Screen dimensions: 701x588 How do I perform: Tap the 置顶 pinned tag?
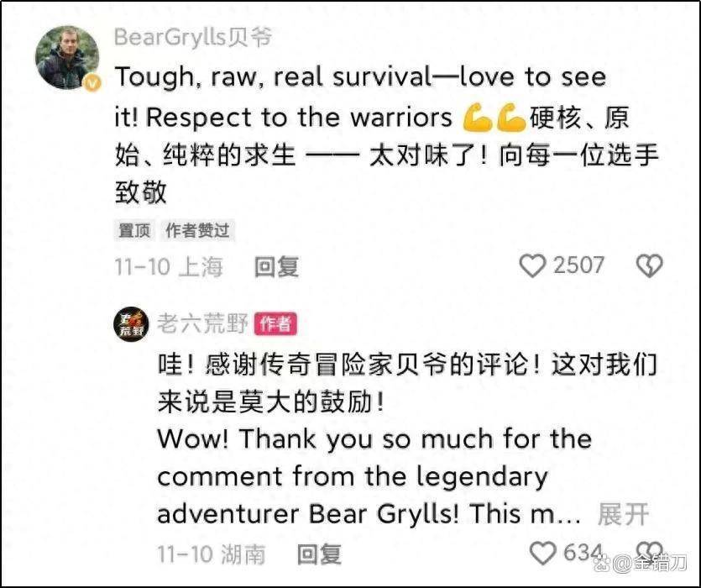coord(134,230)
